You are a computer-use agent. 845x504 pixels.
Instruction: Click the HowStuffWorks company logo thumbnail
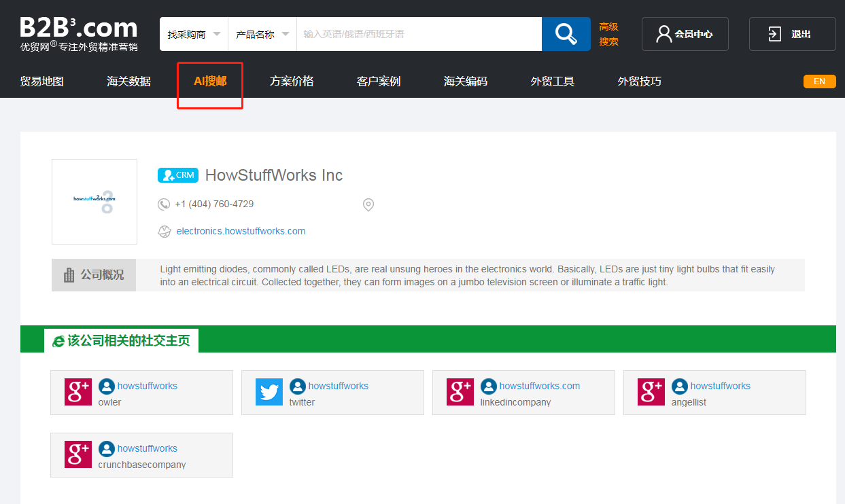point(94,202)
